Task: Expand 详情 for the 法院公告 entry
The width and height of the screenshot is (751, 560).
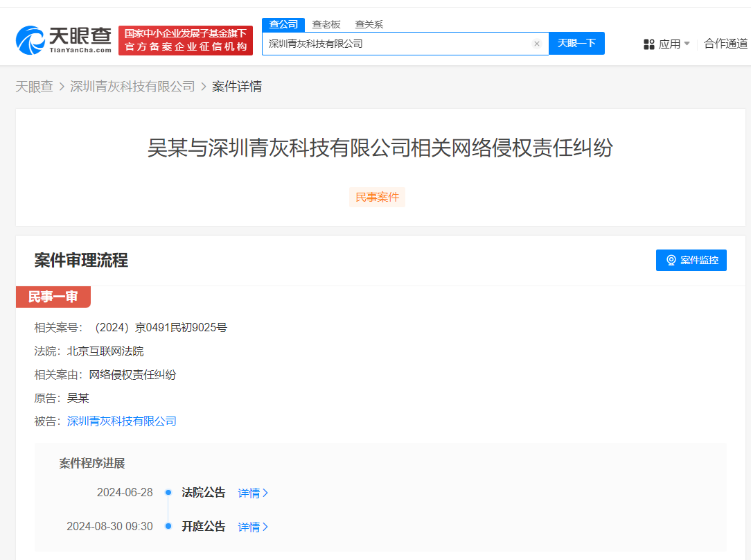Action: point(252,492)
